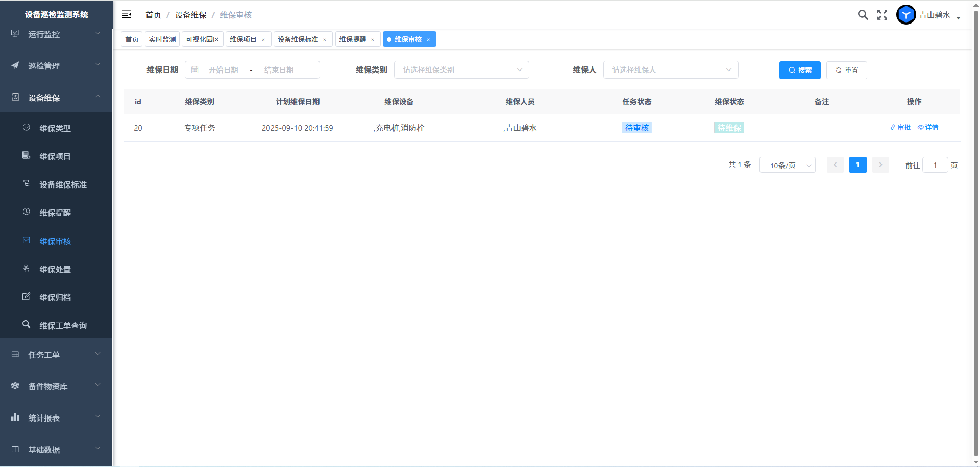
Task: Collapse sidebar with the hamburger icon
Action: click(x=127, y=15)
